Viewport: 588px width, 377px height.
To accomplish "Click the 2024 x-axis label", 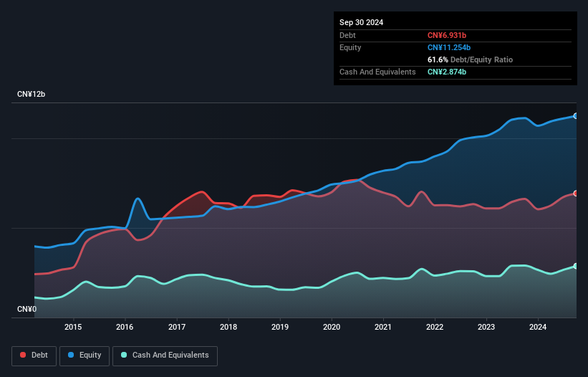I will (x=538, y=327).
